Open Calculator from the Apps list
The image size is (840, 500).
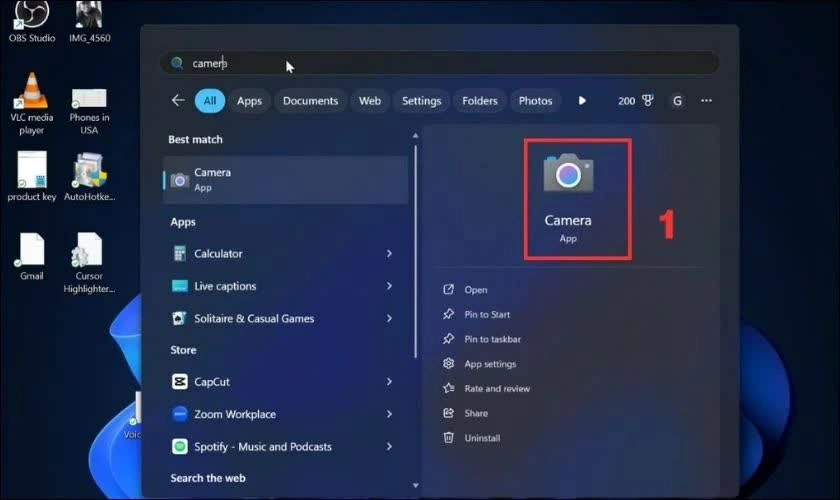click(286, 253)
